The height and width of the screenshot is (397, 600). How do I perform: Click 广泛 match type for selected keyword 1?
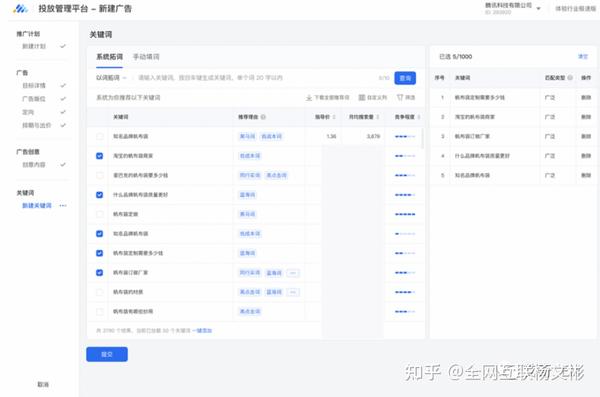pyautogui.click(x=550, y=98)
